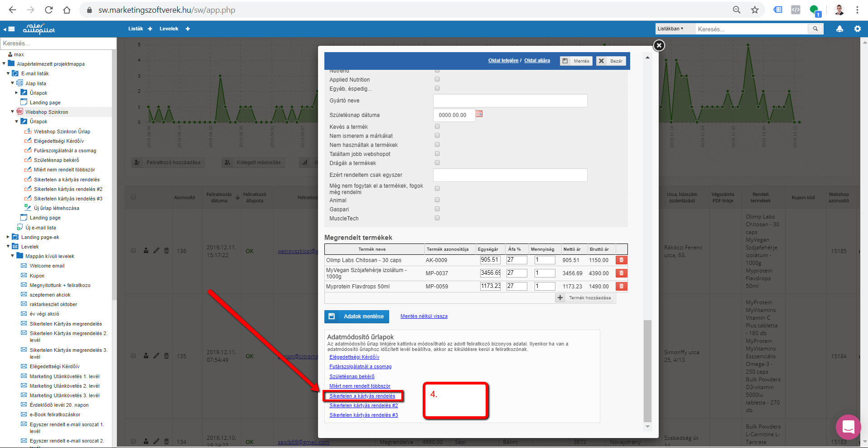Open Sikertelen a kártyás rendelés link
This screenshot has height=448, width=868.
pos(362,396)
